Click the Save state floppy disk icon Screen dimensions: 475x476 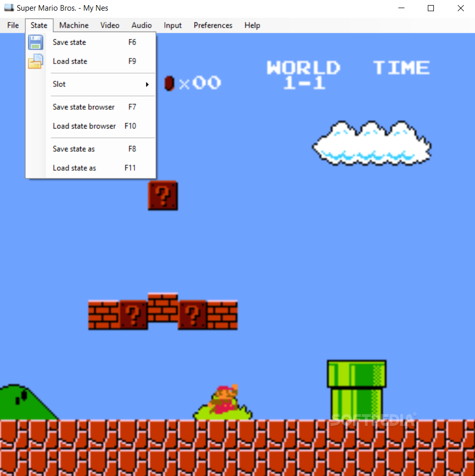[36, 42]
